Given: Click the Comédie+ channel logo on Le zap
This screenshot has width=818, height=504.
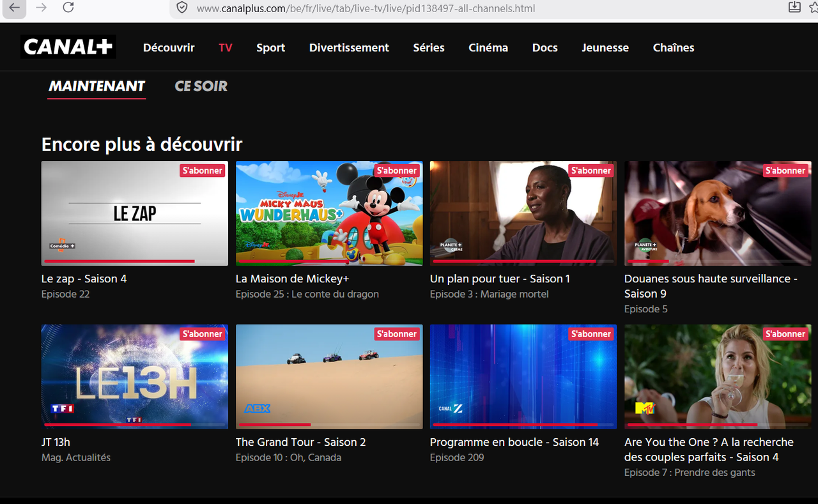Looking at the screenshot, I should click(63, 247).
